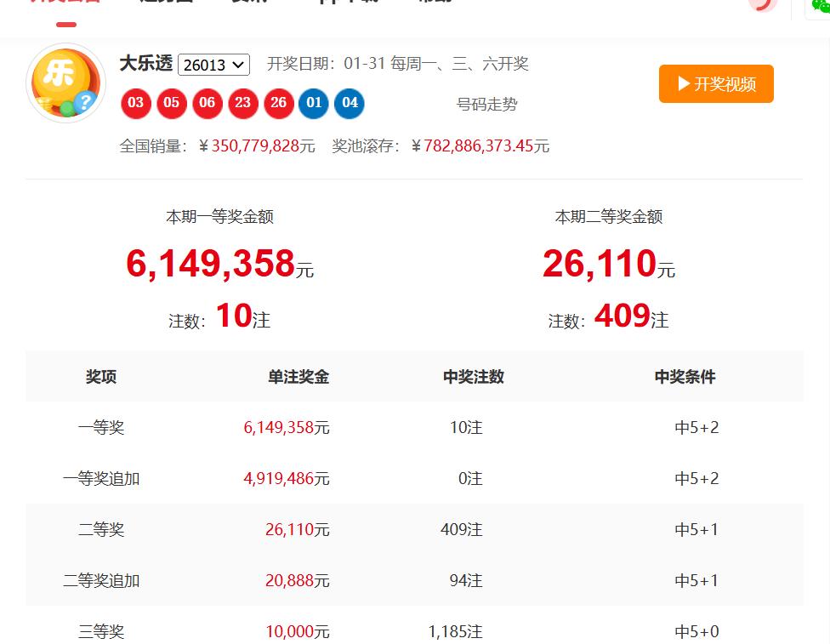Open the draw number 26013 dropdown

213,64
